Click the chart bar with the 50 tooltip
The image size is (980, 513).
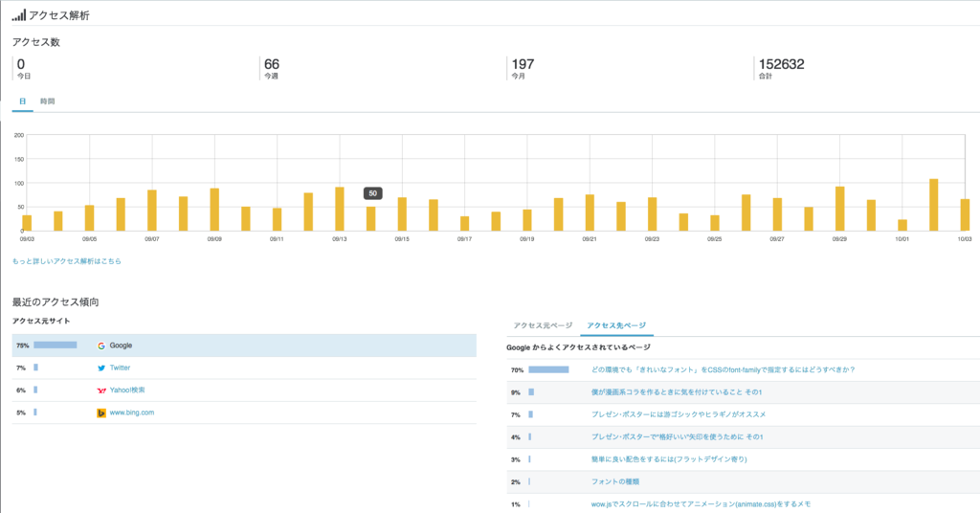coord(371,219)
